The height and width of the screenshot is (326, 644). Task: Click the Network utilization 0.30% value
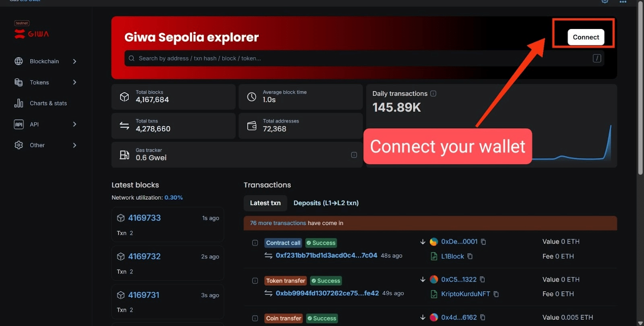pos(173,198)
